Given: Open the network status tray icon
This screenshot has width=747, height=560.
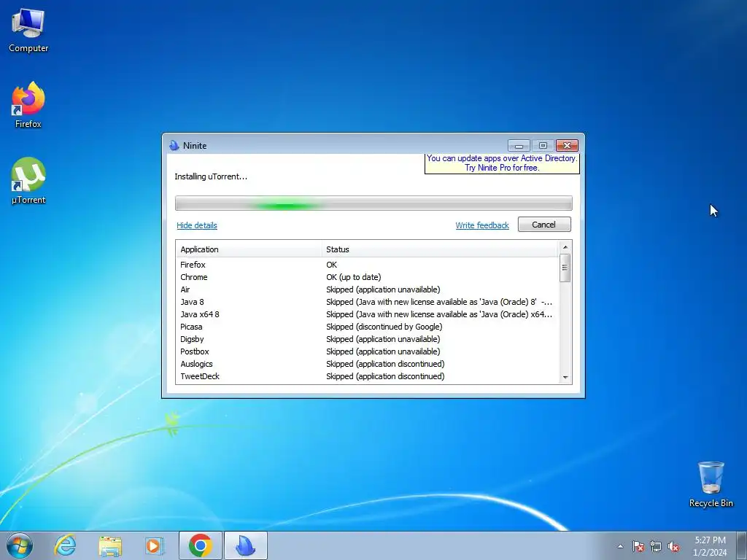Looking at the screenshot, I should coord(656,546).
